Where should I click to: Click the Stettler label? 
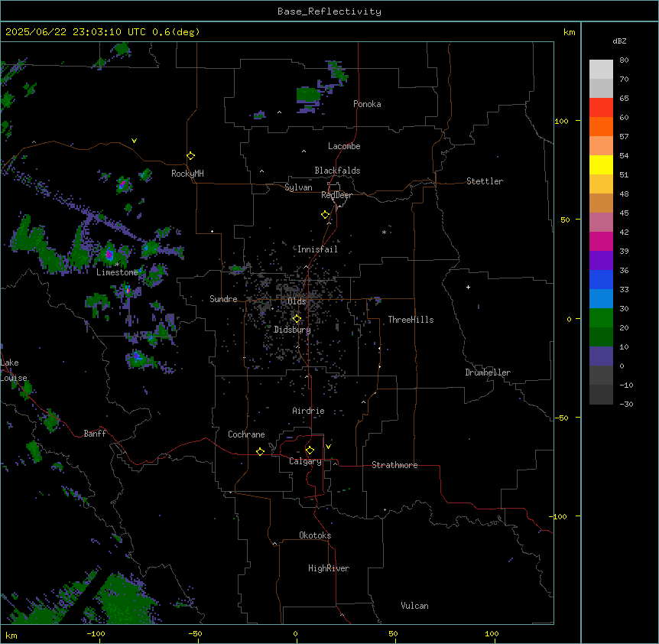pos(485,181)
